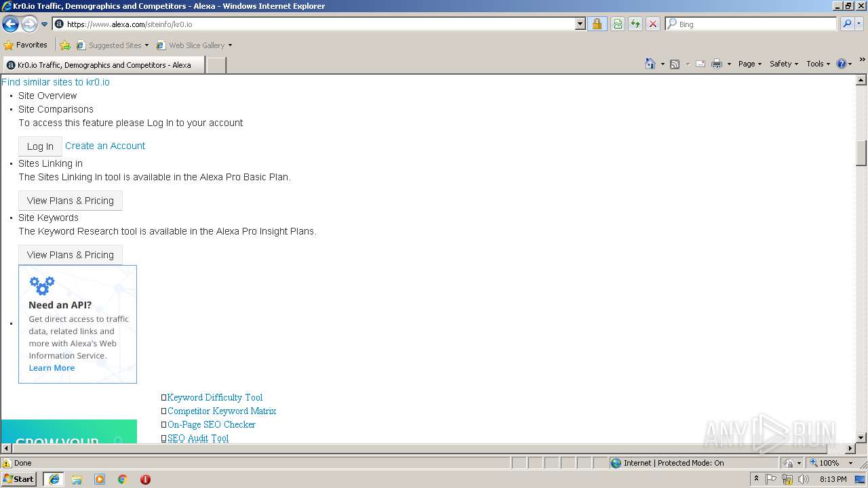Click the security lock icon
The width and height of the screenshot is (868, 488).
[597, 24]
